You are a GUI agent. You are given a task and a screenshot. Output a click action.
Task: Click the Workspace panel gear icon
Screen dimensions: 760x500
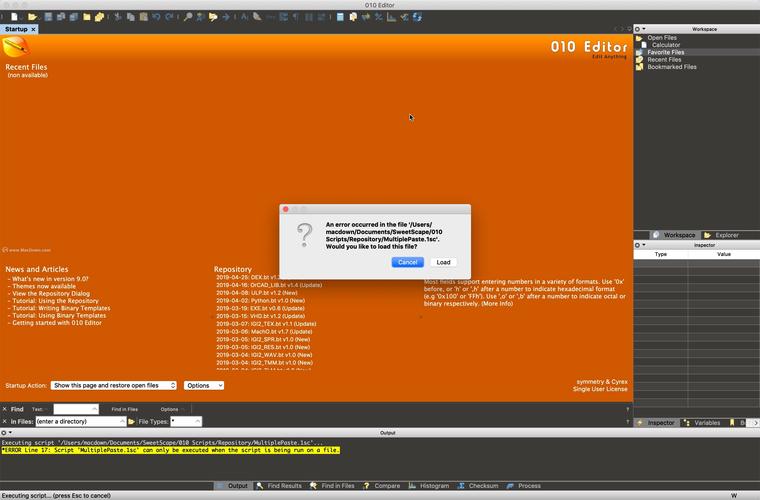click(639, 29)
